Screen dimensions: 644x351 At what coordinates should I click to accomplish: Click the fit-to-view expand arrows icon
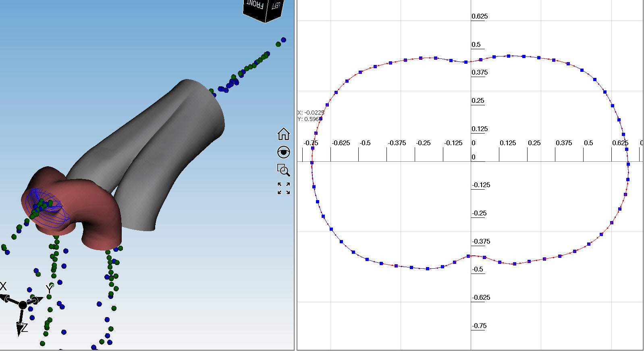click(x=283, y=188)
